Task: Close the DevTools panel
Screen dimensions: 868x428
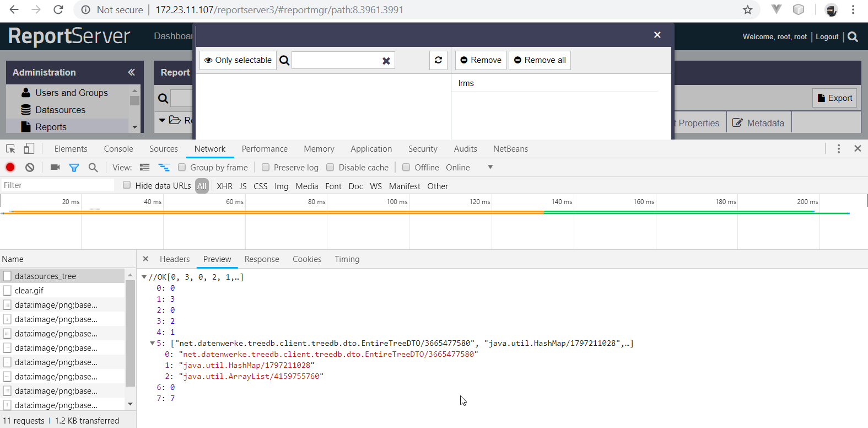Action: [858, 148]
